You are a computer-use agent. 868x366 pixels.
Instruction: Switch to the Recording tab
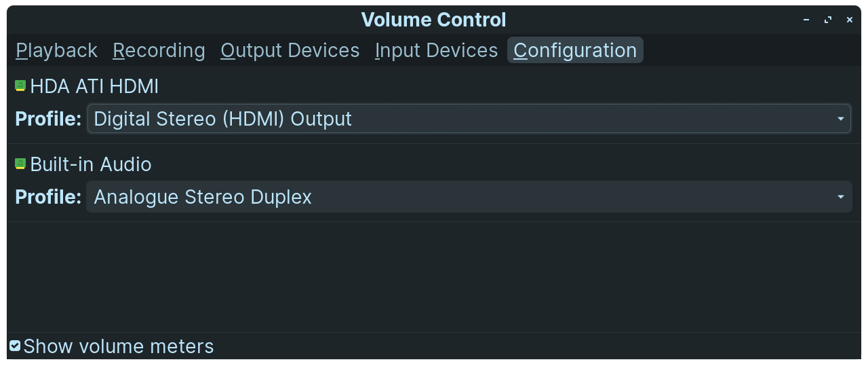pos(159,50)
